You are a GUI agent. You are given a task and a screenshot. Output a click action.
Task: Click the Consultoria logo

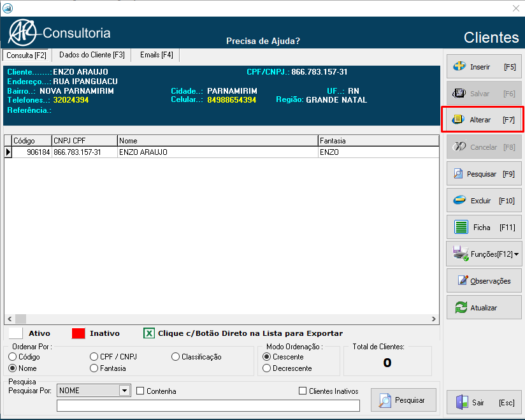60,33
